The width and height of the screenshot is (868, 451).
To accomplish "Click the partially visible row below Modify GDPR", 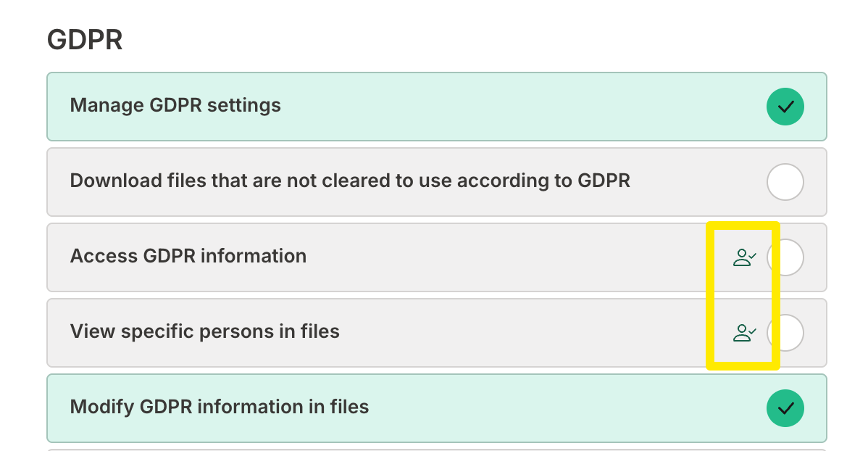I will click(x=435, y=450).
